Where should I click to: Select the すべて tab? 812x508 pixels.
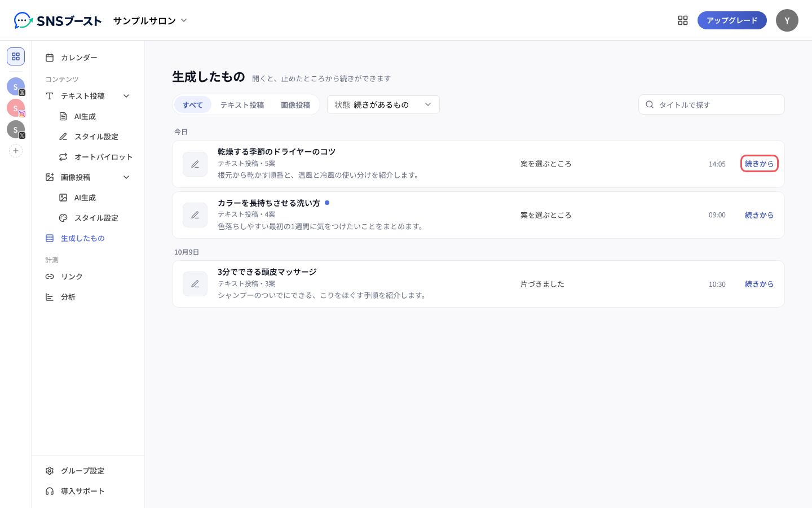tap(193, 104)
